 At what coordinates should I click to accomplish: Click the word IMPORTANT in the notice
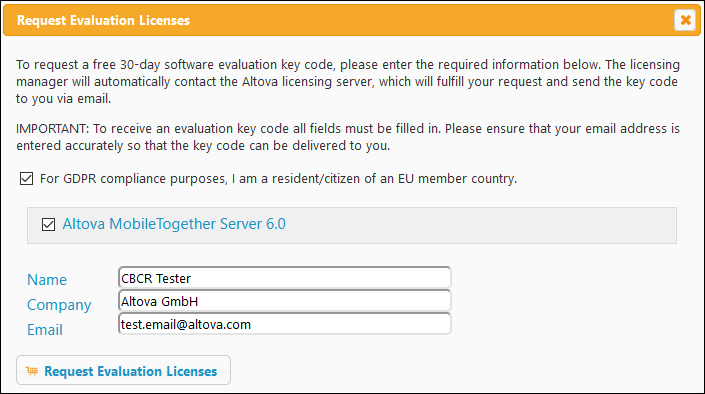pyautogui.click(x=53, y=129)
